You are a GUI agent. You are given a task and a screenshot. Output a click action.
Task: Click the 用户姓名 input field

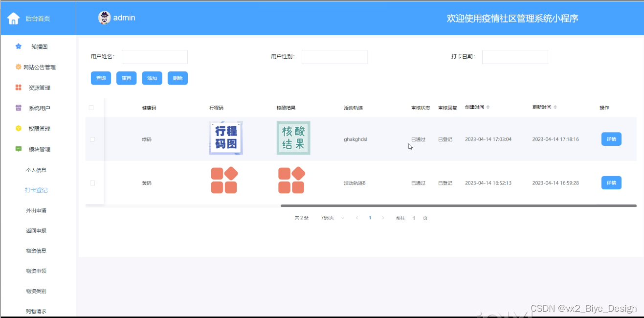point(155,57)
